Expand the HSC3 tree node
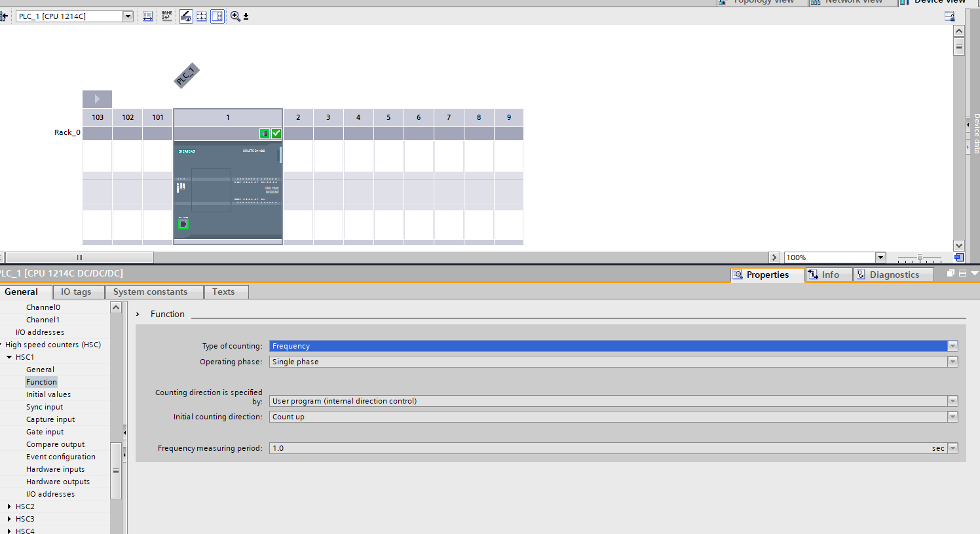The height and width of the screenshot is (534, 980). click(x=9, y=519)
